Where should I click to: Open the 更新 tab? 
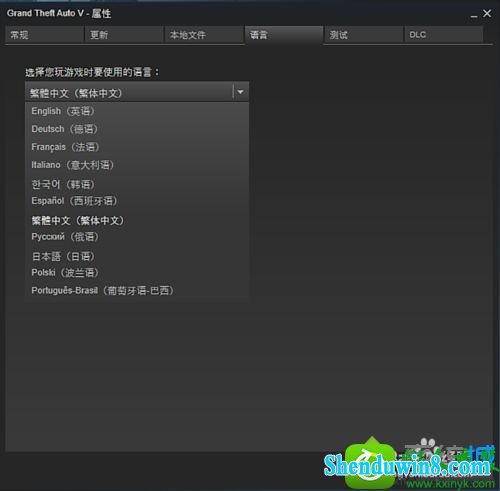[x=124, y=35]
